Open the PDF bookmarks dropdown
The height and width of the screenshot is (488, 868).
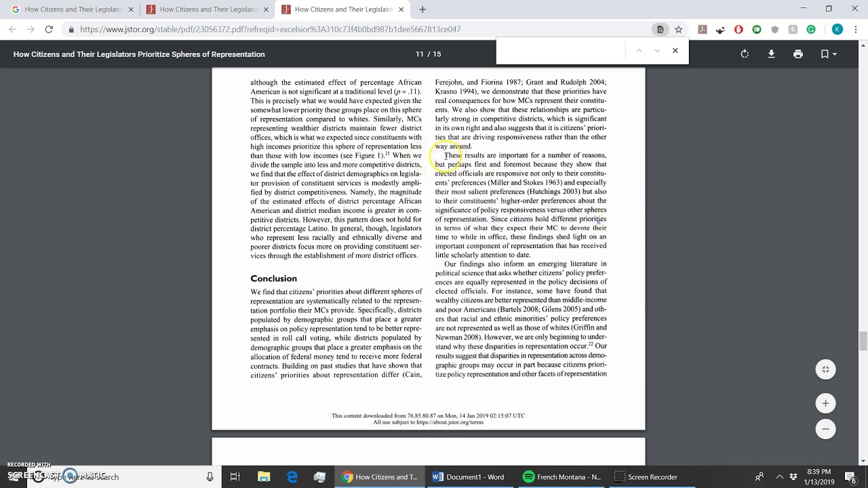pyautogui.click(x=829, y=54)
